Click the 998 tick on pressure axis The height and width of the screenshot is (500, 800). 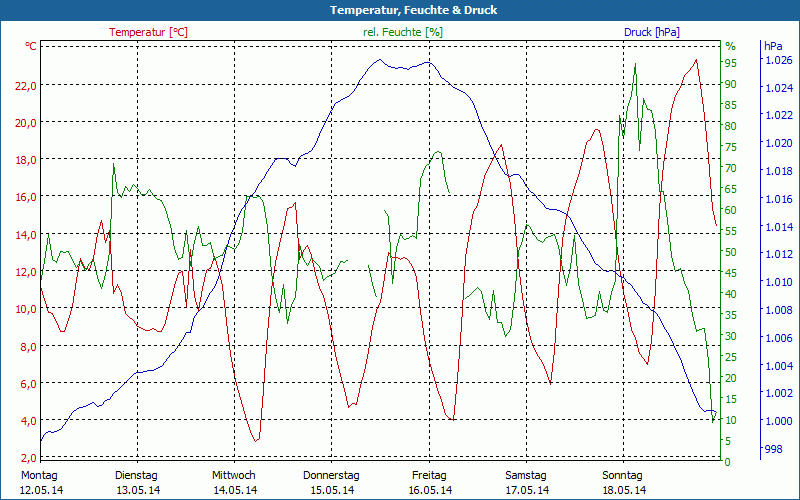coord(775,449)
